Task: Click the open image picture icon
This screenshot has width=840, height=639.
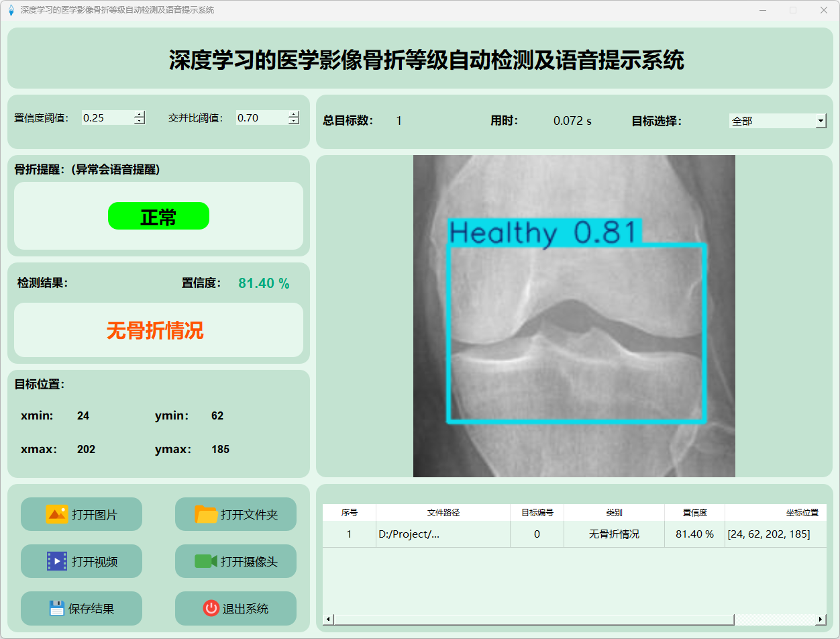Action: [x=57, y=514]
